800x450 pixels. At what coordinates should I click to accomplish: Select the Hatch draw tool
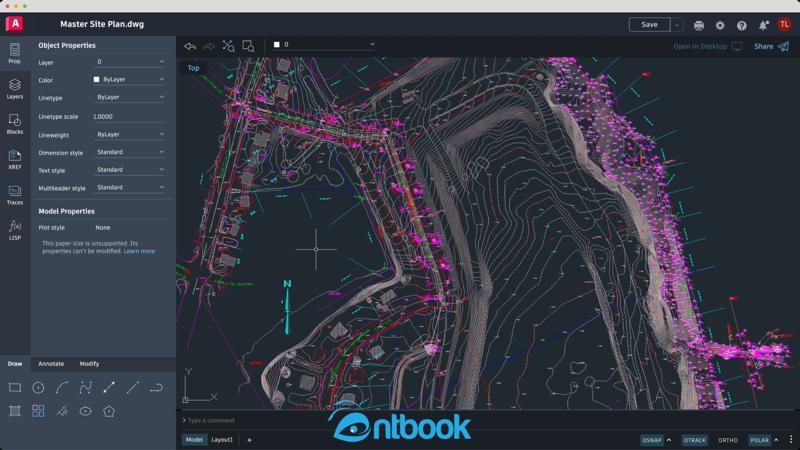click(x=15, y=411)
